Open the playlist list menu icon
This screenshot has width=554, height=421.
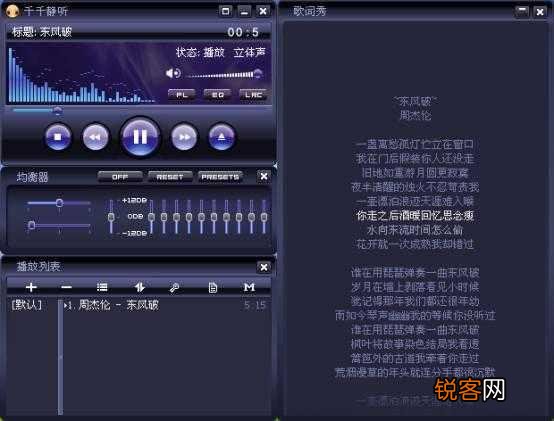[x=102, y=287]
